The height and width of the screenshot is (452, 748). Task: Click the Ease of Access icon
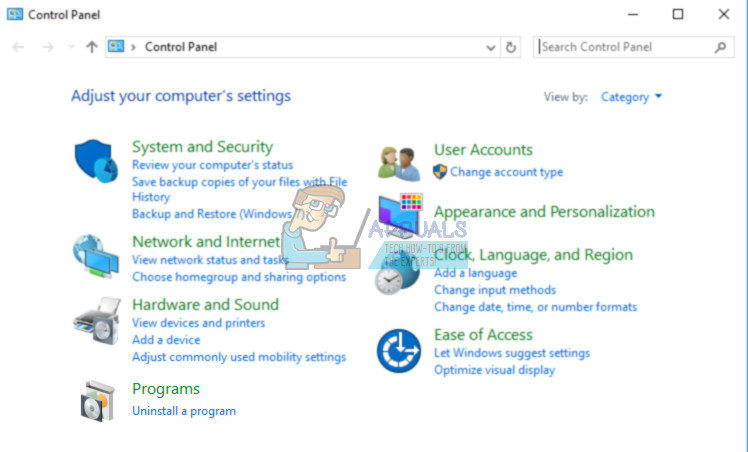click(x=397, y=350)
